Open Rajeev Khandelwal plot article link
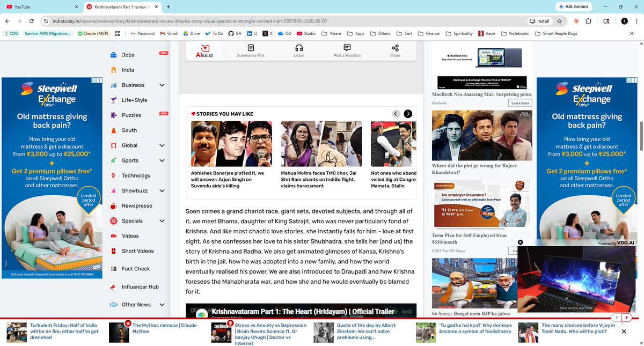Image resolution: width=644 pixels, height=346 pixels. pyautogui.click(x=481, y=169)
